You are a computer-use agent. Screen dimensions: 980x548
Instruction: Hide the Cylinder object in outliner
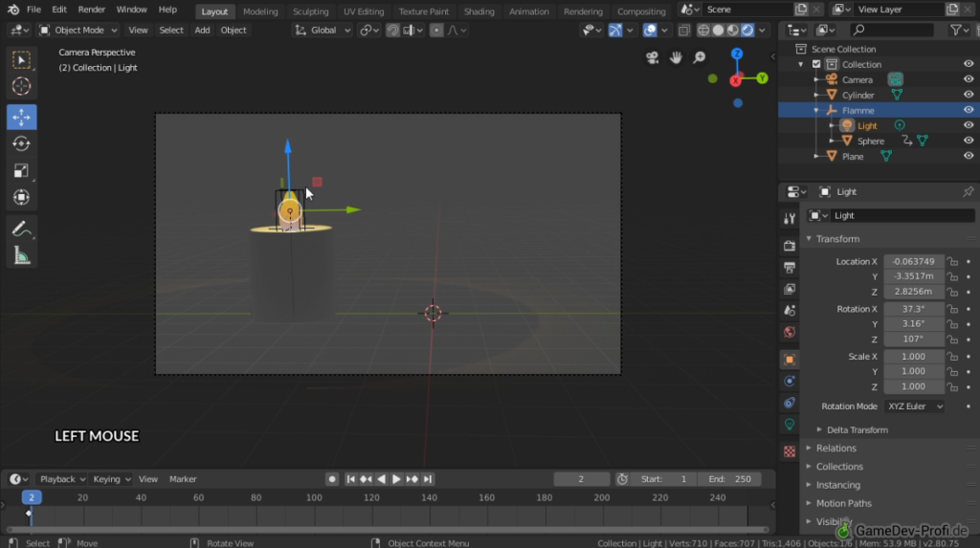968,95
